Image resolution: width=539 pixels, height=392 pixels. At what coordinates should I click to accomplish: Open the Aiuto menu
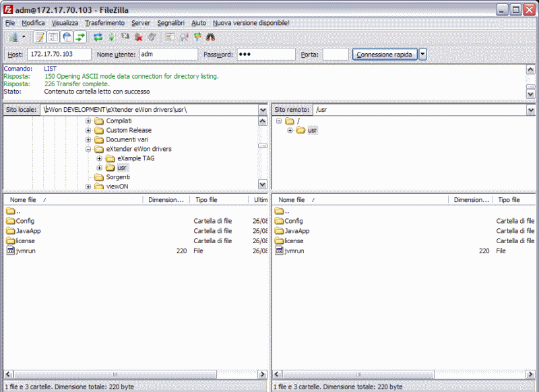tap(199, 23)
